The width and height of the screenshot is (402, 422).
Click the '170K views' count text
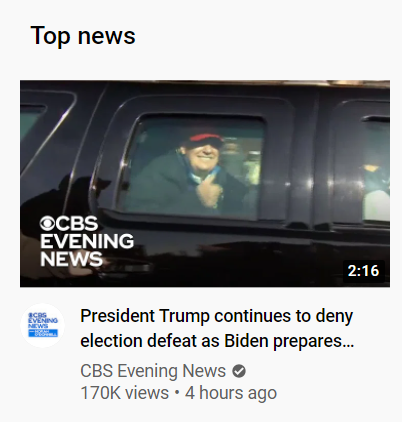point(125,393)
